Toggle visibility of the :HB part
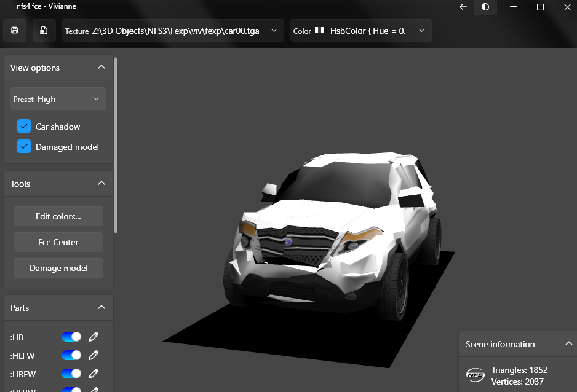The image size is (577, 392). click(x=71, y=337)
